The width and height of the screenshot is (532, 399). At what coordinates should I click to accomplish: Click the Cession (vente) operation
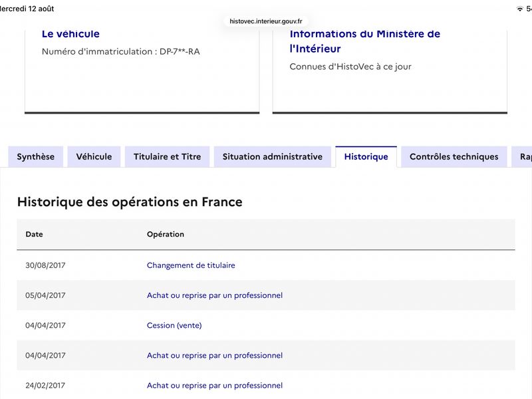click(174, 325)
